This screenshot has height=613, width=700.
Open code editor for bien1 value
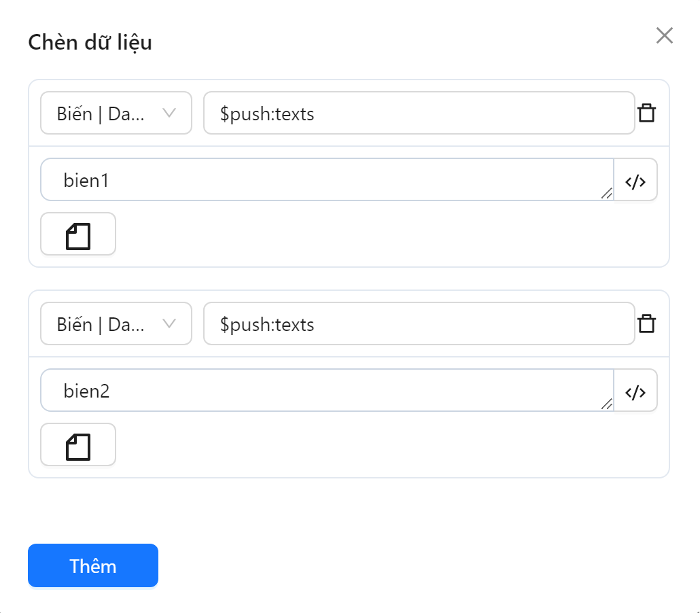pyautogui.click(x=635, y=179)
